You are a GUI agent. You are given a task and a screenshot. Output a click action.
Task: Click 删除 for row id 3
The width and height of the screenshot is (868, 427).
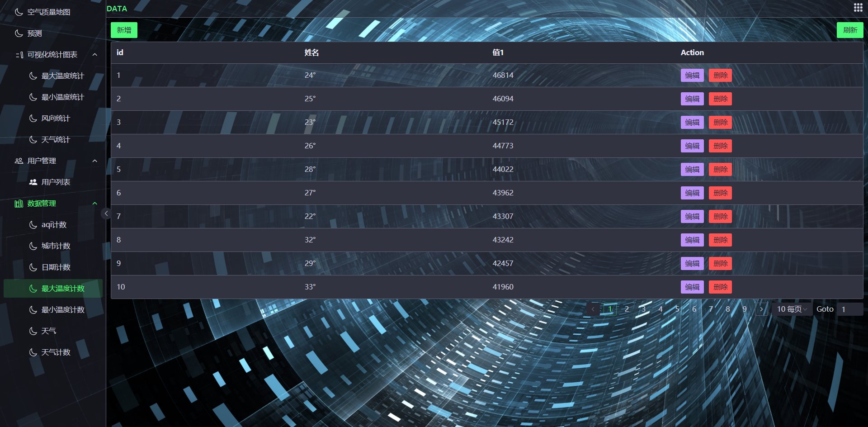720,122
